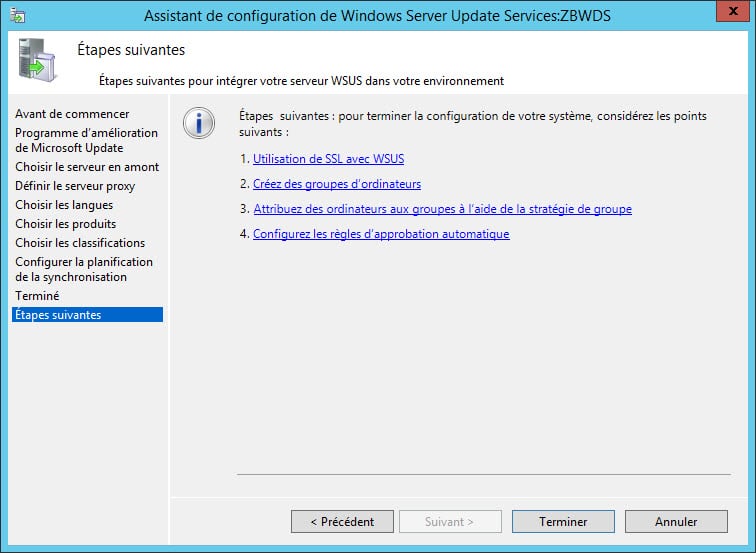Select 'Choisir le serveur en amont' step

(x=87, y=167)
